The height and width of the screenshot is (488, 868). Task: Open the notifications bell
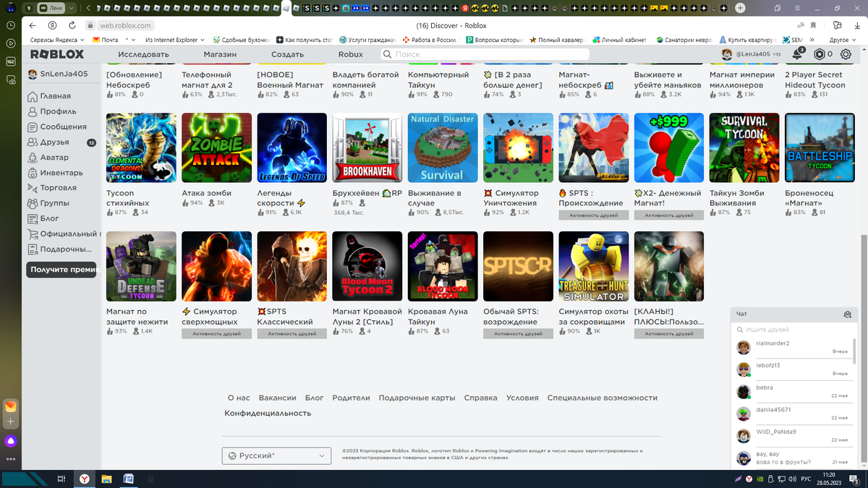tap(798, 54)
